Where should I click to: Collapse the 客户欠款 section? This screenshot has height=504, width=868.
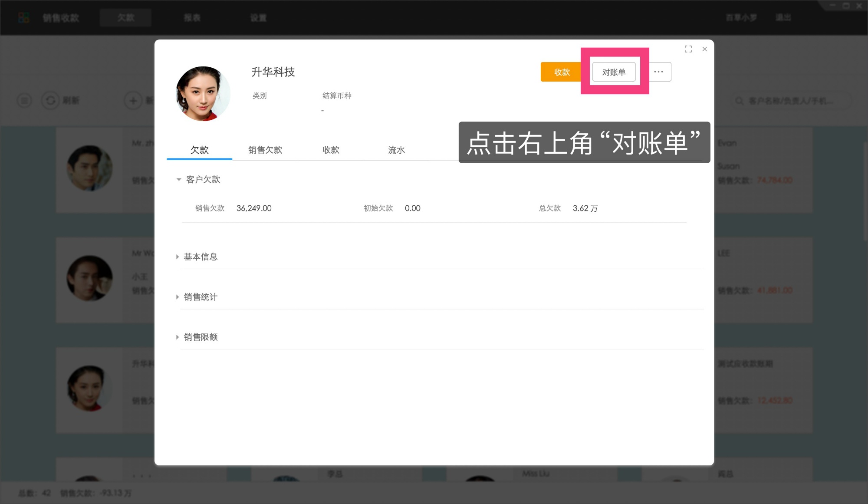point(178,179)
